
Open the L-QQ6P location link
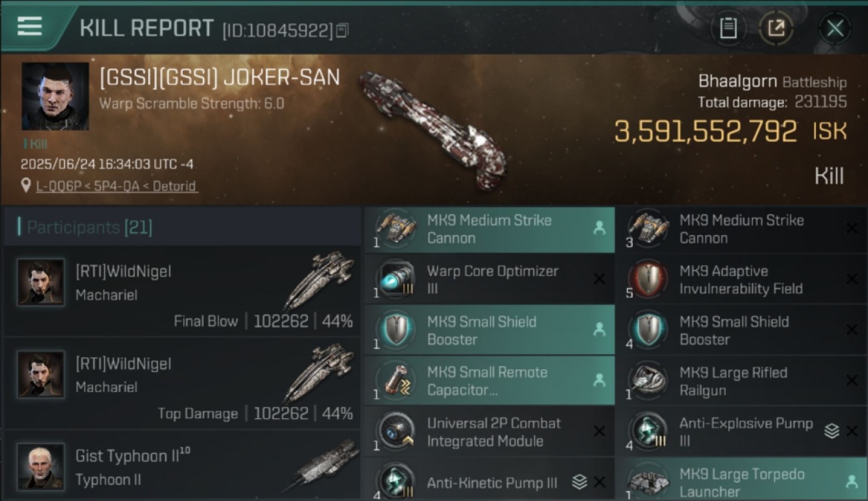coord(61,186)
